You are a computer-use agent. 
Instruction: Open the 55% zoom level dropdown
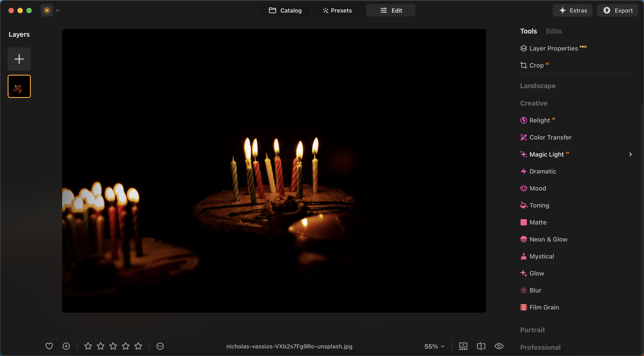tap(434, 346)
